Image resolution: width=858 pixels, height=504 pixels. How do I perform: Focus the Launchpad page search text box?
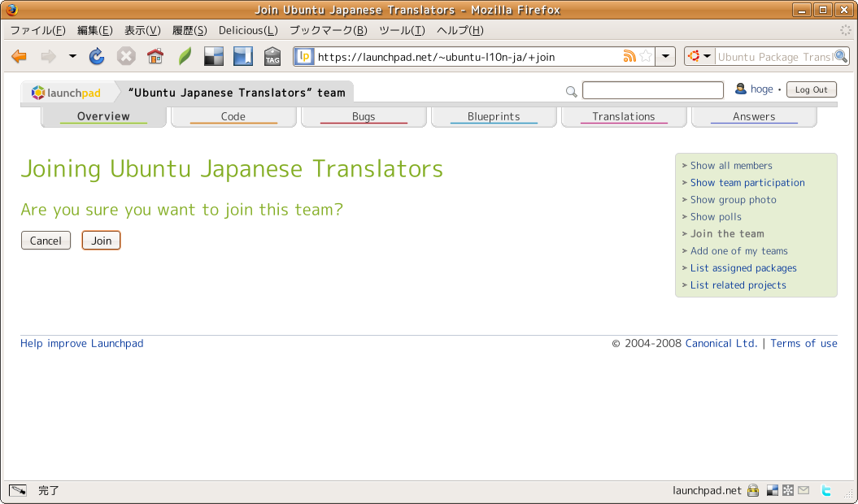coord(653,90)
